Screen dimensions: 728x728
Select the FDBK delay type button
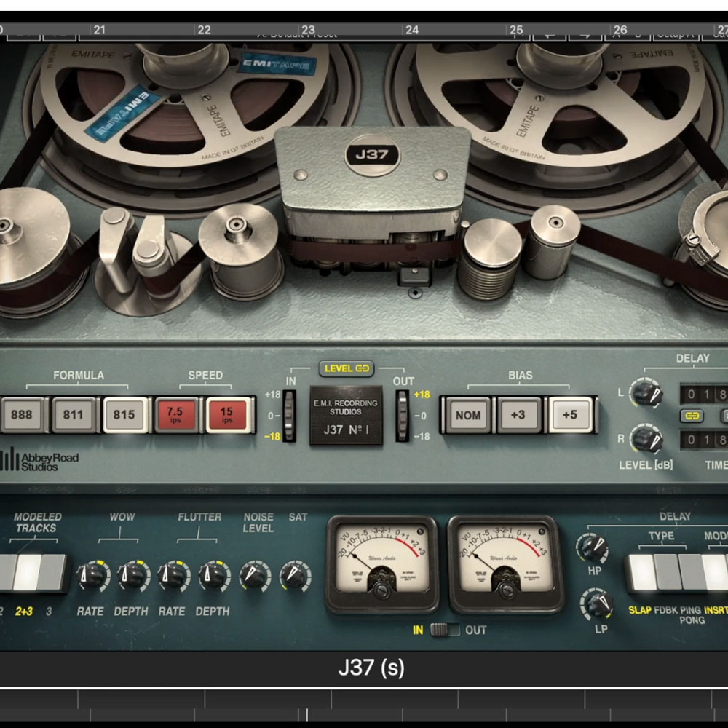click(667, 572)
